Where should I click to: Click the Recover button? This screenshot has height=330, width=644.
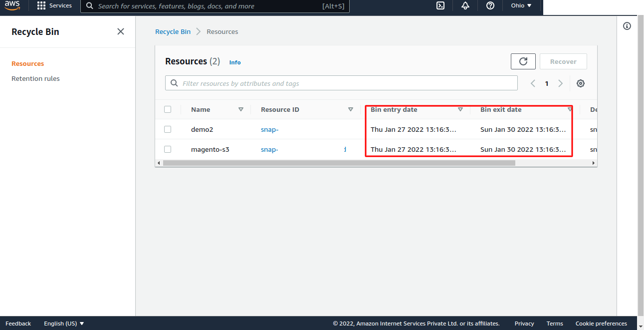tap(563, 61)
